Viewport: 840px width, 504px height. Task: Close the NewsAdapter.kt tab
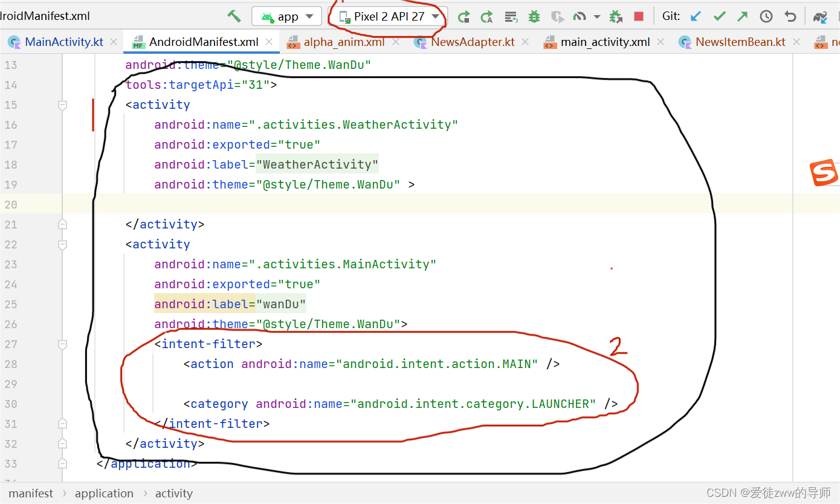(525, 42)
